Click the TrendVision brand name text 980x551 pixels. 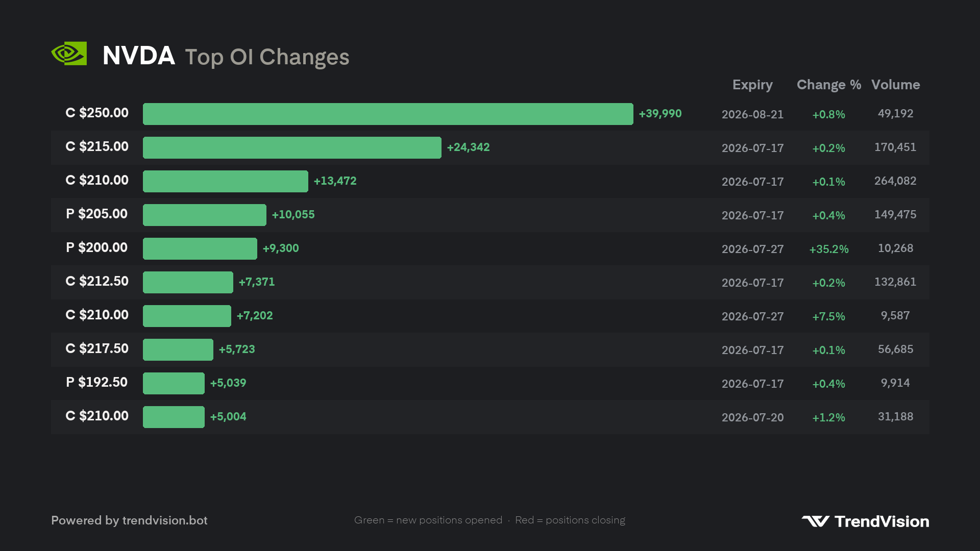882,521
